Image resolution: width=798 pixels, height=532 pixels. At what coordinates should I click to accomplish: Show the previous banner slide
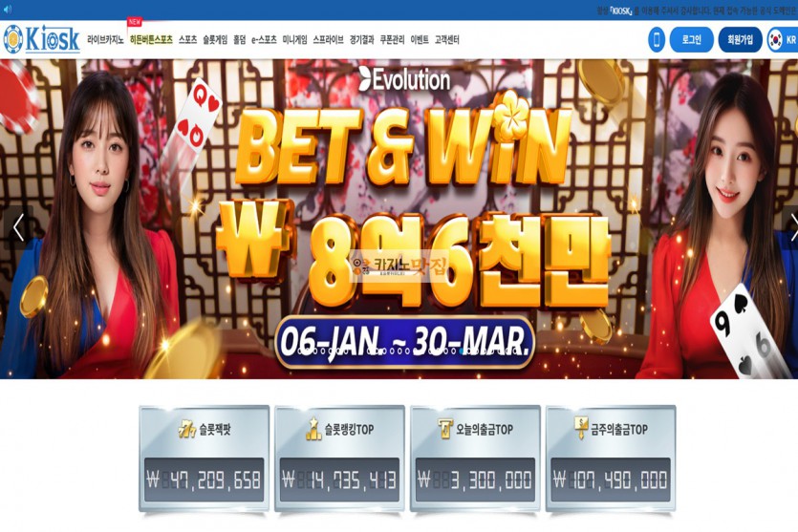coord(18,227)
